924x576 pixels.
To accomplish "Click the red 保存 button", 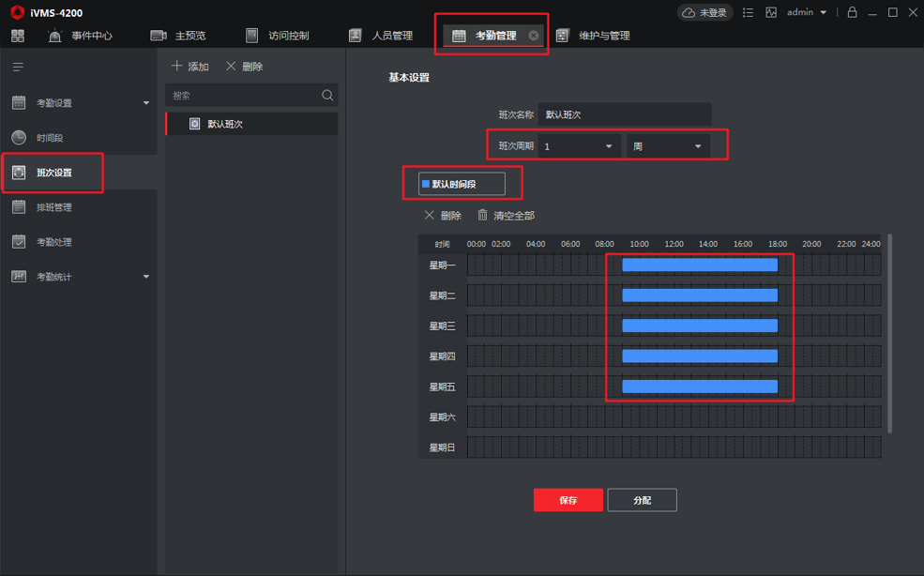I will click(x=568, y=500).
